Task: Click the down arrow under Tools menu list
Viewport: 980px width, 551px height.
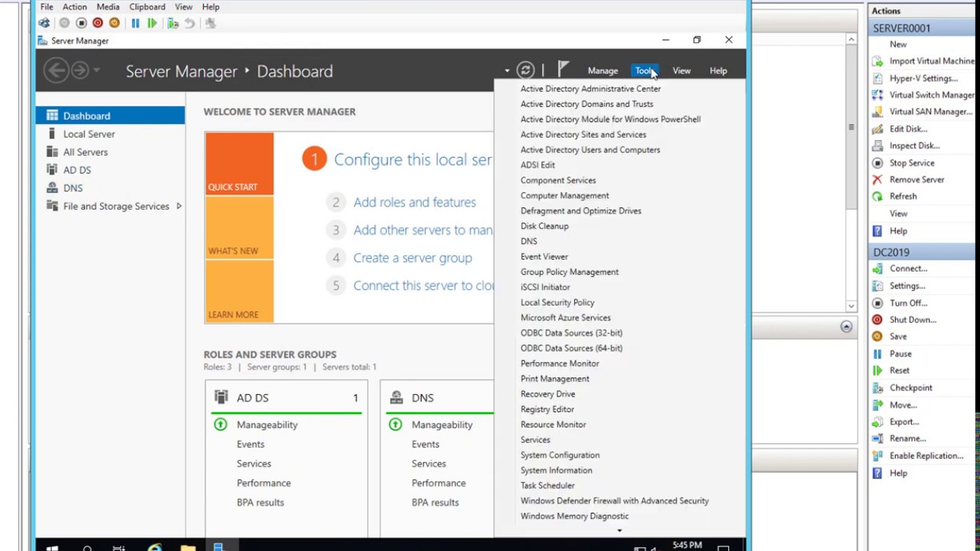Action: tap(619, 530)
